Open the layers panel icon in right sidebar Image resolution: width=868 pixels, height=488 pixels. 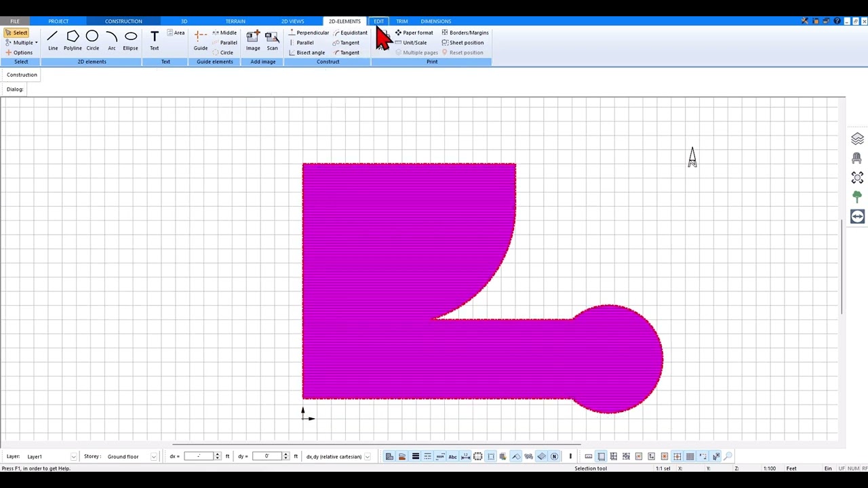857,139
